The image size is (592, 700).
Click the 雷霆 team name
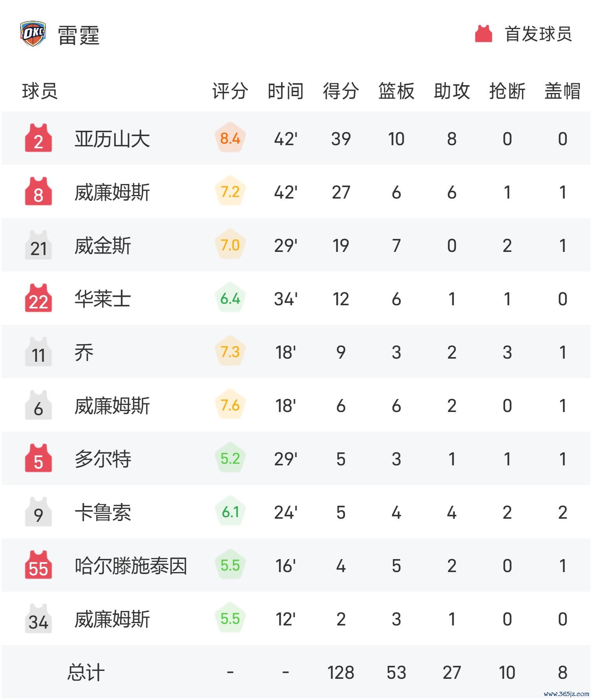79,35
